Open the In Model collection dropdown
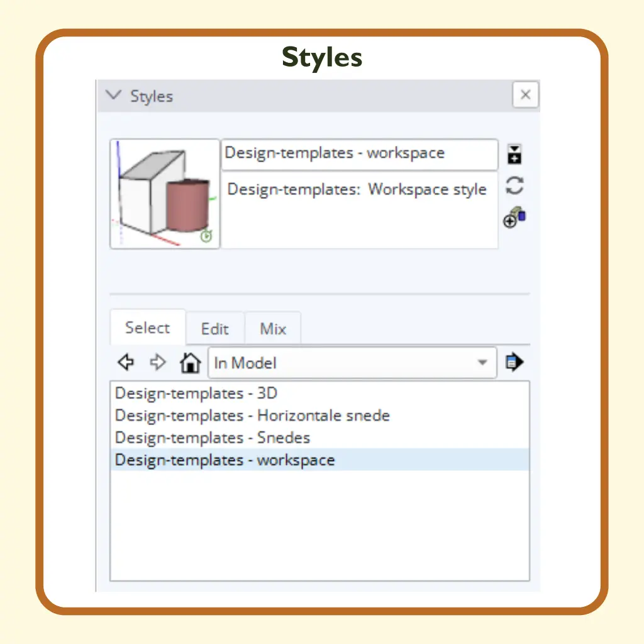Image resolution: width=644 pixels, height=644 pixels. click(x=352, y=363)
